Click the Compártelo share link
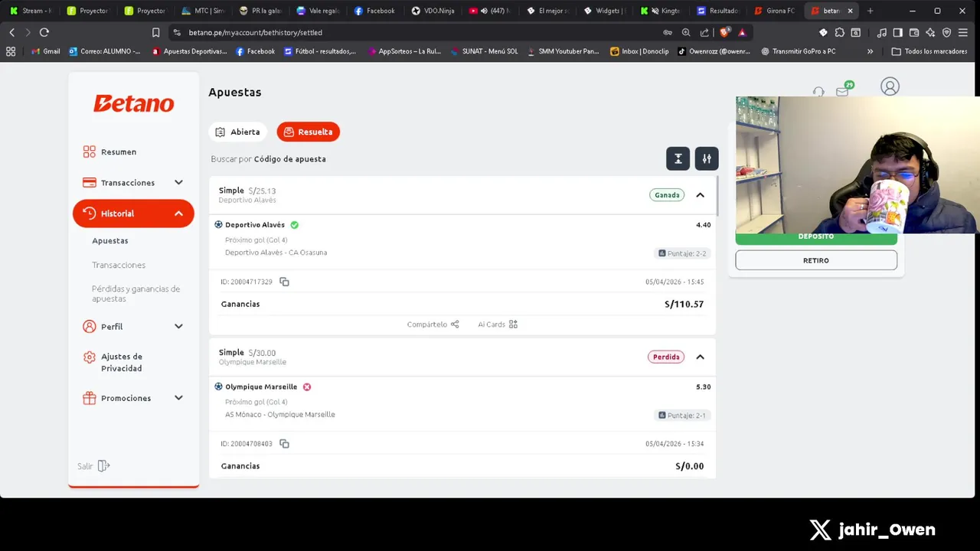Screen dimensions: 980x551 pos(433,324)
